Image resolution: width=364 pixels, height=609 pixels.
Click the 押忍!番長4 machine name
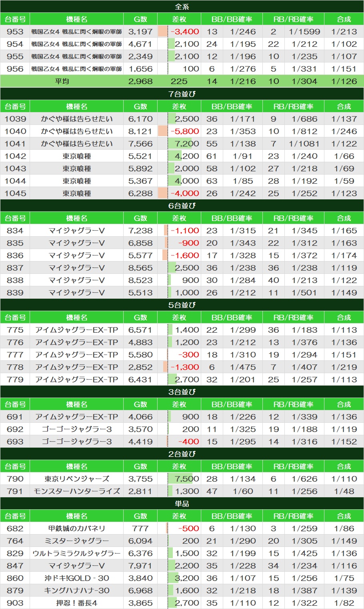tap(77, 603)
